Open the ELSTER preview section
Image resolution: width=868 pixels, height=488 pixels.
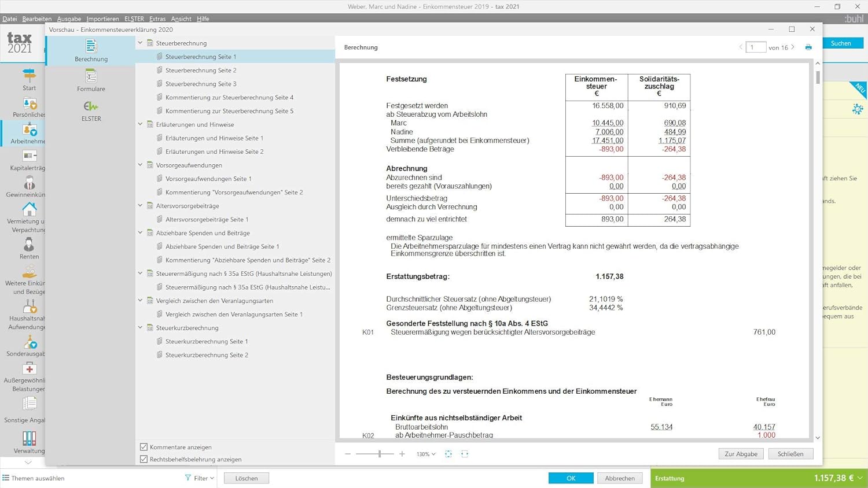pyautogui.click(x=91, y=107)
